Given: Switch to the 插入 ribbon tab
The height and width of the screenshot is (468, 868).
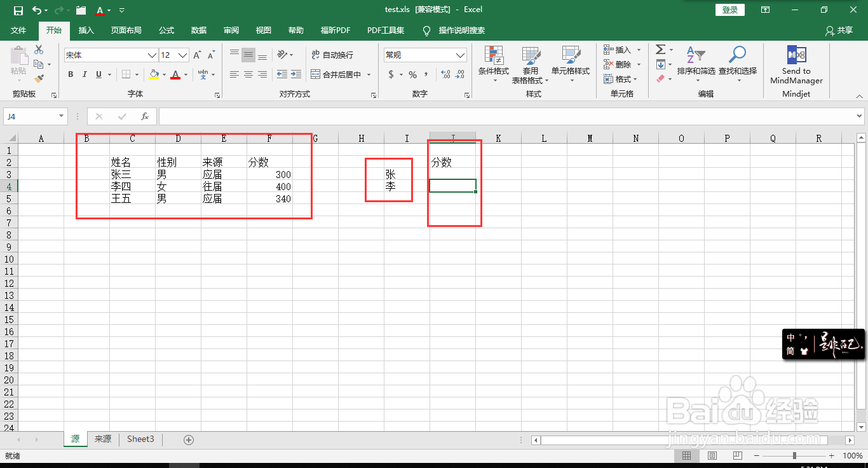Looking at the screenshot, I should 86,31.
